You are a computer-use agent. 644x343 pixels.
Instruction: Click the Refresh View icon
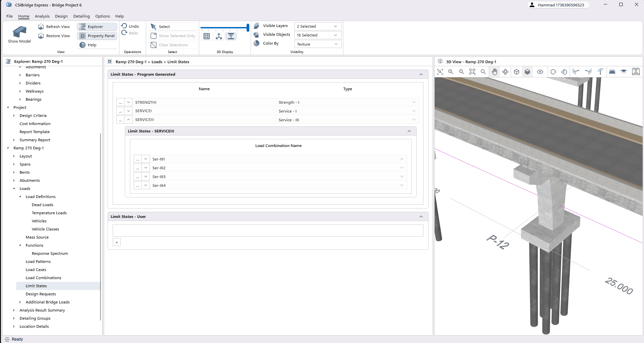[x=41, y=27]
